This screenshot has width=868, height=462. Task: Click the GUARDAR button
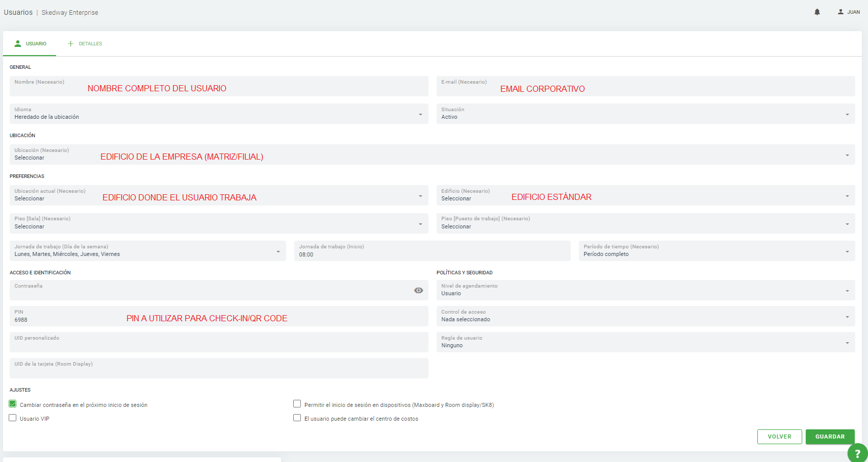[x=830, y=437]
